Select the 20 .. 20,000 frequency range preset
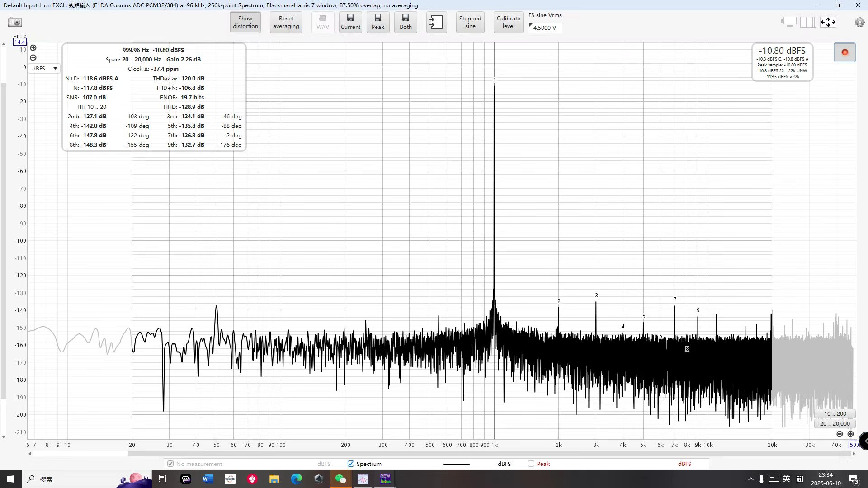The image size is (868, 488). tap(835, 423)
